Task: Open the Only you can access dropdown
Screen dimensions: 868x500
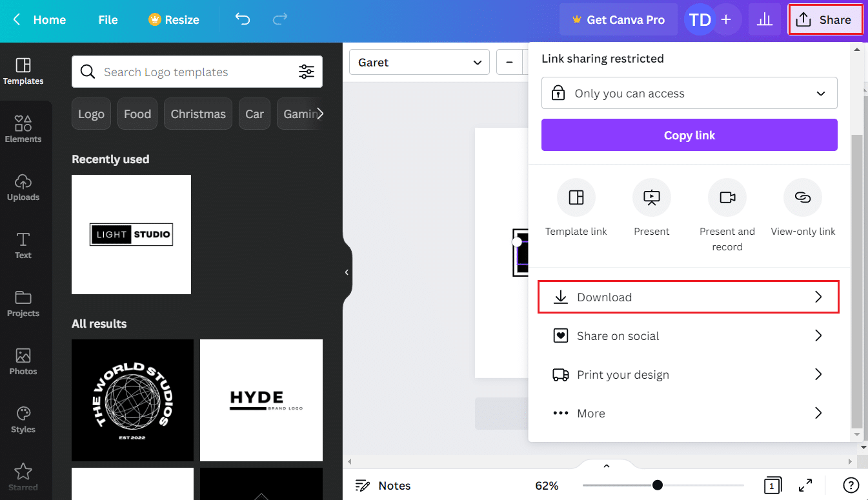Action: (x=689, y=93)
